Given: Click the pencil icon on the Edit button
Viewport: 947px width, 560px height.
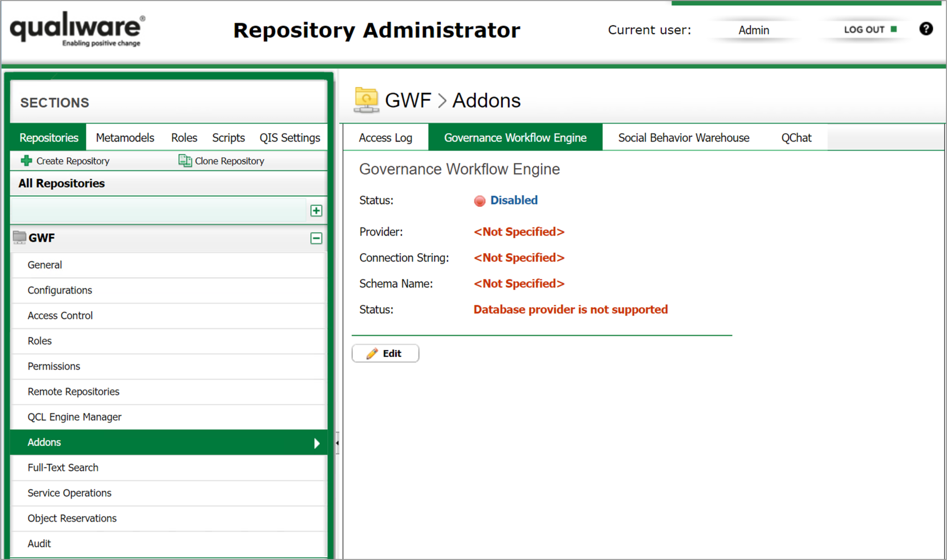Looking at the screenshot, I should 372,353.
